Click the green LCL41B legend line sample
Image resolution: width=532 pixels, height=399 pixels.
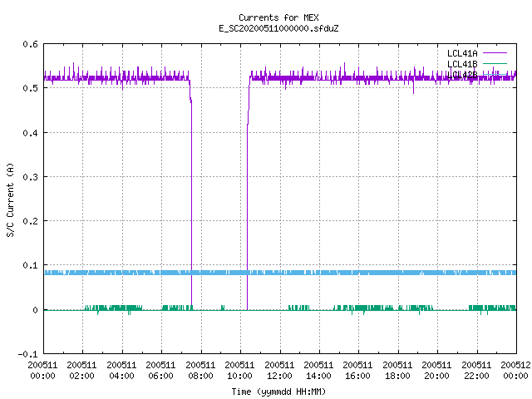(495, 63)
